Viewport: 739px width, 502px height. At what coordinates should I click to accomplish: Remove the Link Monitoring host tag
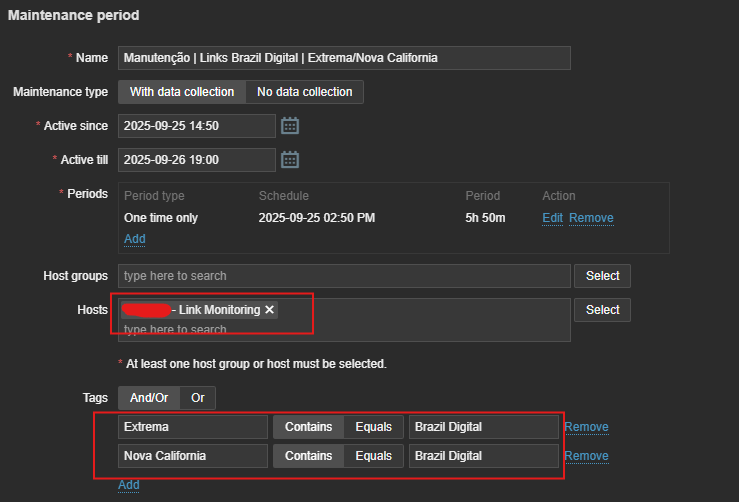click(x=269, y=310)
